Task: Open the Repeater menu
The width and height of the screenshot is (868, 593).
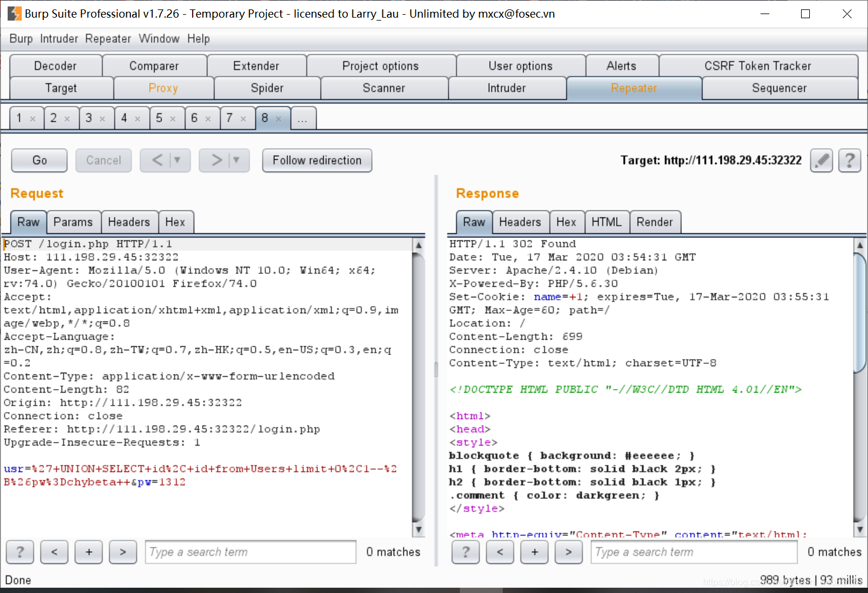Action: [x=108, y=39]
